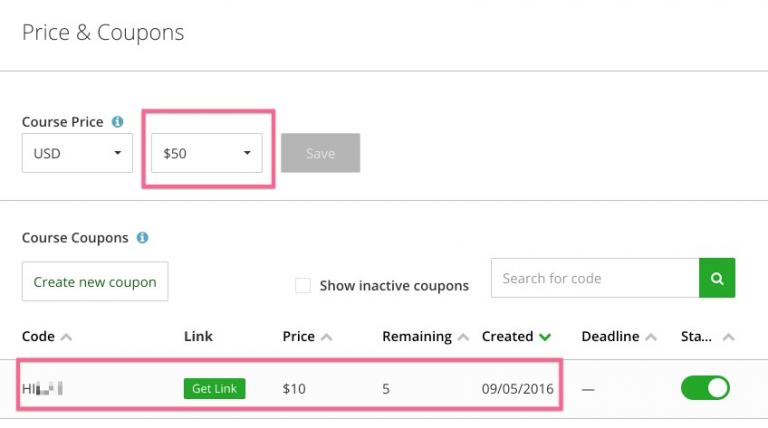
Task: Click Create new coupon button
Action: tap(95, 281)
